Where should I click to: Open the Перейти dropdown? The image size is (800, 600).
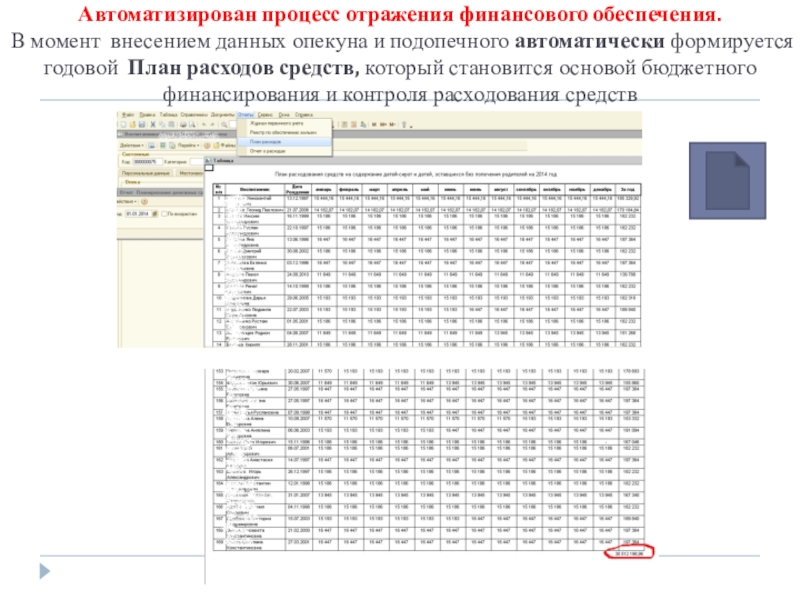(189, 145)
